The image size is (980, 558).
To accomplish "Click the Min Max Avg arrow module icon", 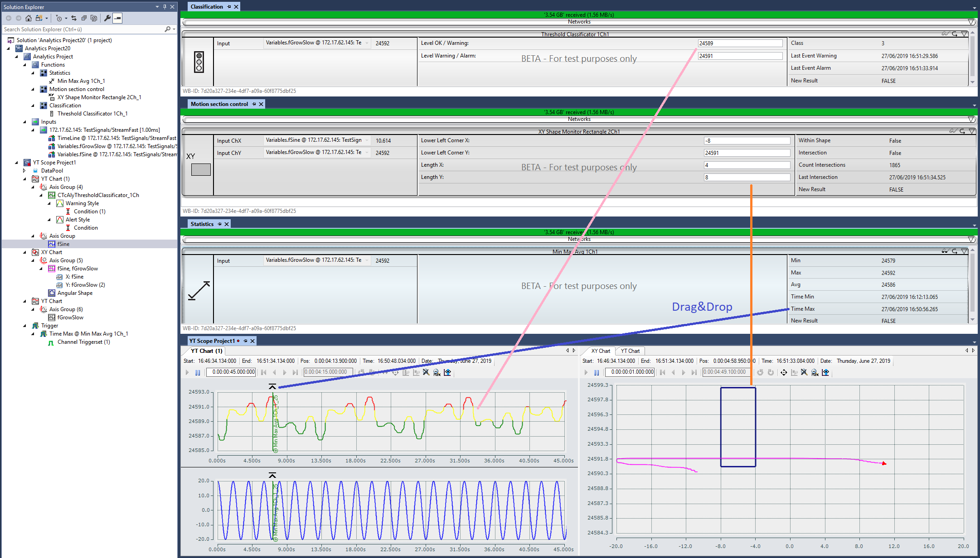I will point(199,290).
